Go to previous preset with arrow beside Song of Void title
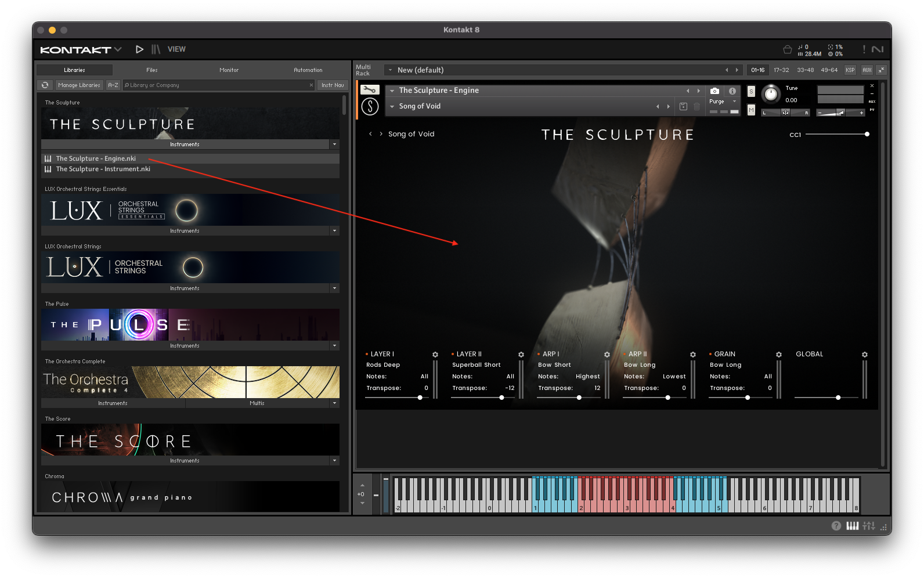This screenshot has height=578, width=924. 370,134
